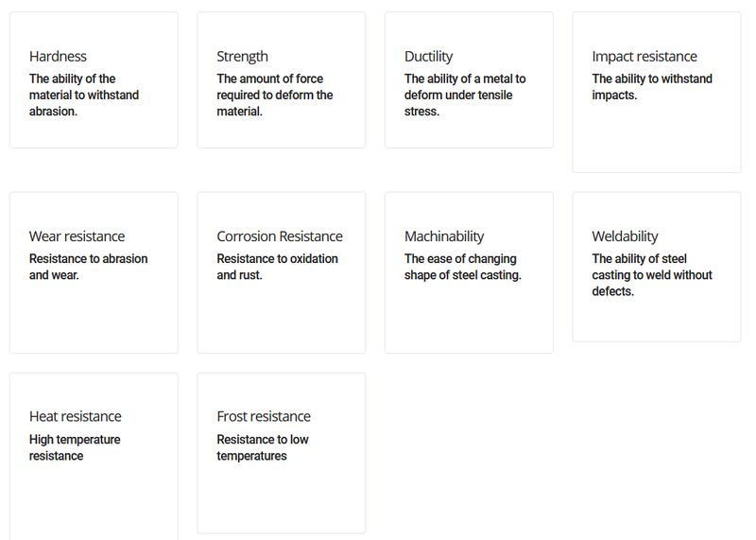
Task: Select 'Resistance to abrasion and wear' text
Action: point(88,267)
